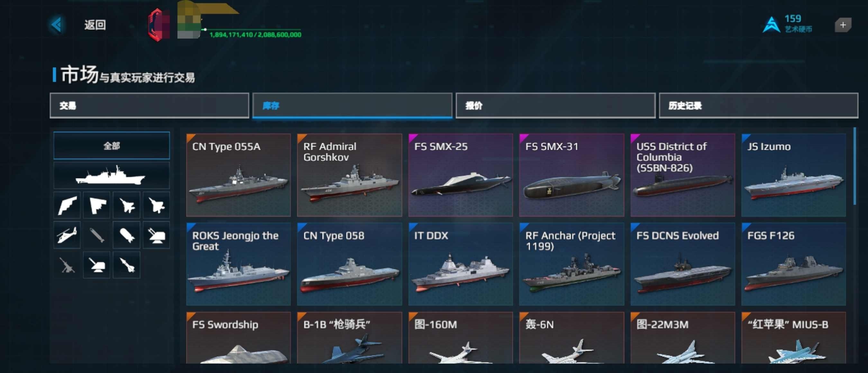Viewport: 868px width, 373px height.
Task: Open the 交易 trading tab
Action: pyautogui.click(x=149, y=105)
